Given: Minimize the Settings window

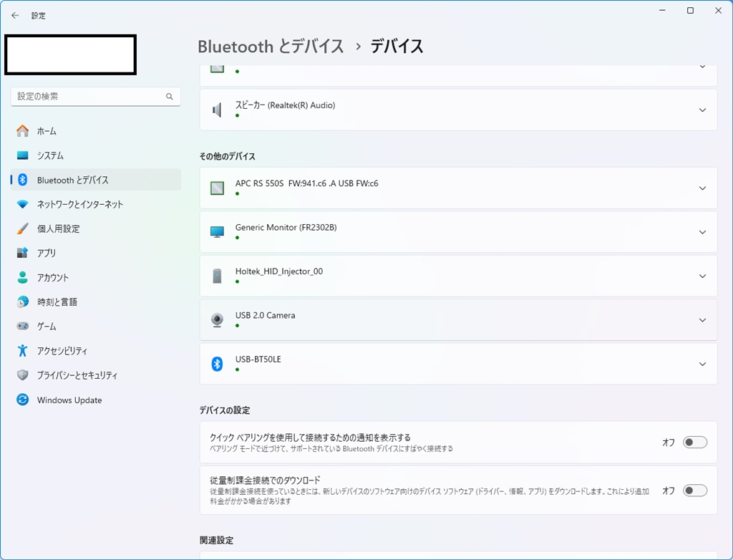Looking at the screenshot, I should (662, 10).
